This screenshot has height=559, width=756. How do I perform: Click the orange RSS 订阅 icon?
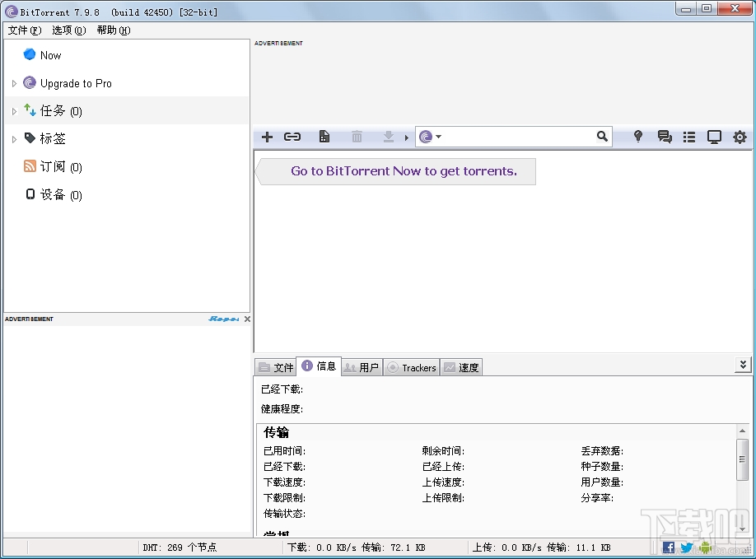[x=30, y=165]
